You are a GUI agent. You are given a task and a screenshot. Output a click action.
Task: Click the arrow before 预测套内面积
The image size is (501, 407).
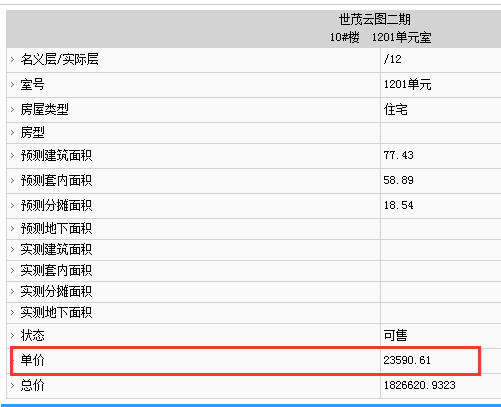12,181
